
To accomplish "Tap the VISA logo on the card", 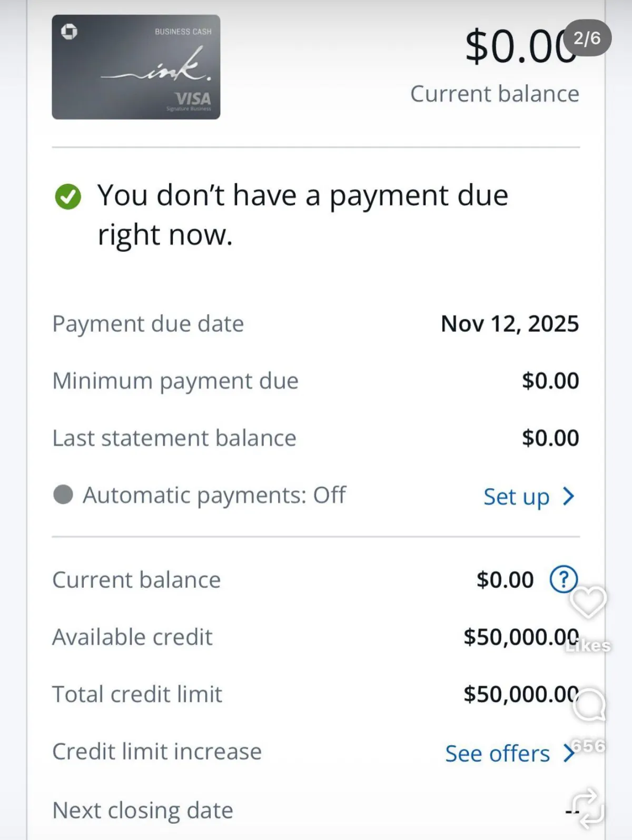I will 193,98.
